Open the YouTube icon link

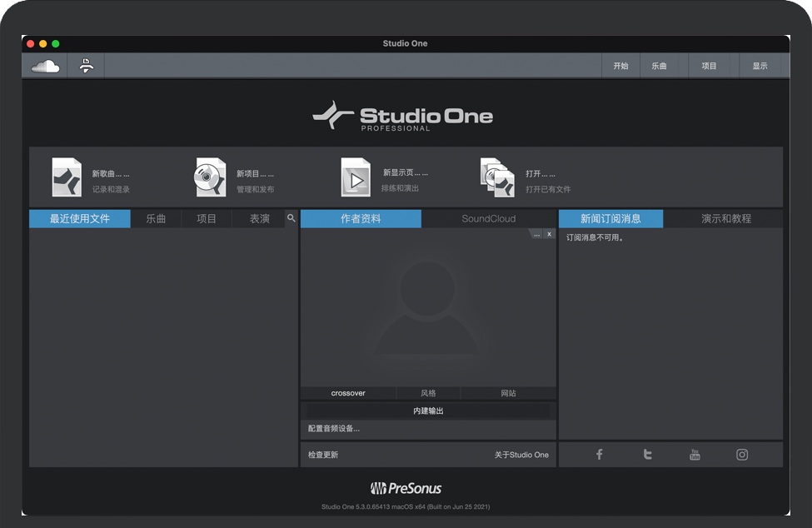point(695,455)
